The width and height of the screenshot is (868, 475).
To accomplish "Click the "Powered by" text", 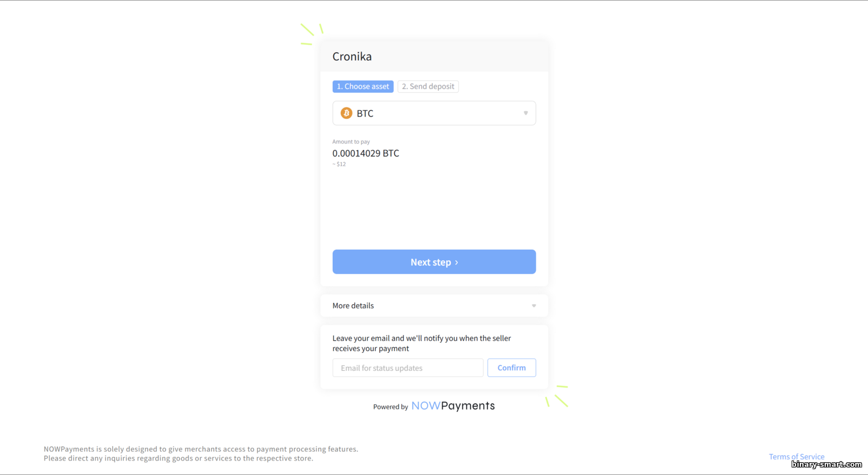I will 391,407.
